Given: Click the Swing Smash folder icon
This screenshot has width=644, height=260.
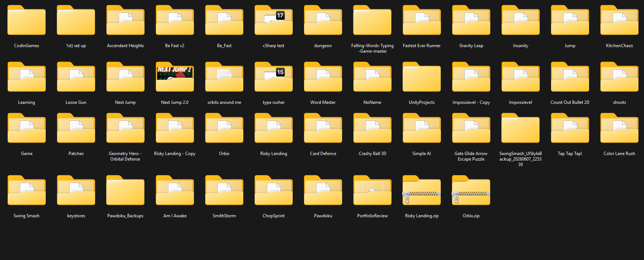Looking at the screenshot, I should click(27, 190).
